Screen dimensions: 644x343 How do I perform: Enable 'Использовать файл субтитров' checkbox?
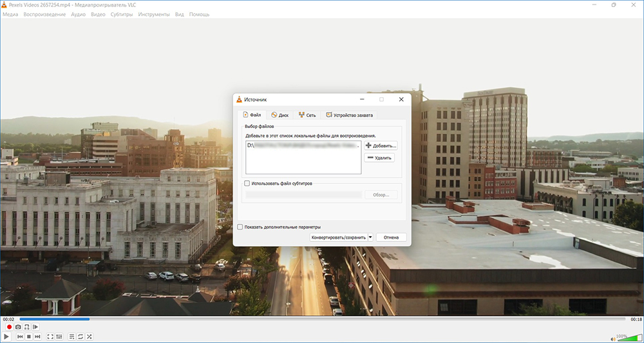[247, 183]
